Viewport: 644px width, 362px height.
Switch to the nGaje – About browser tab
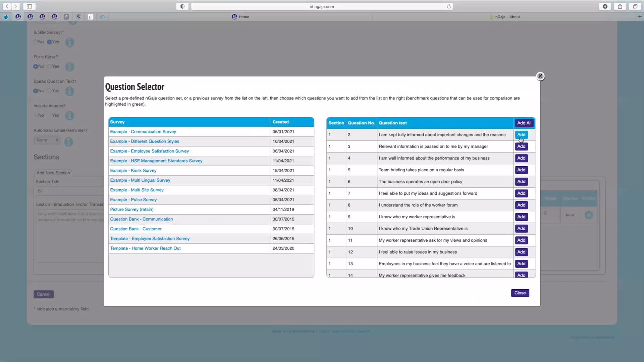pyautogui.click(x=504, y=17)
